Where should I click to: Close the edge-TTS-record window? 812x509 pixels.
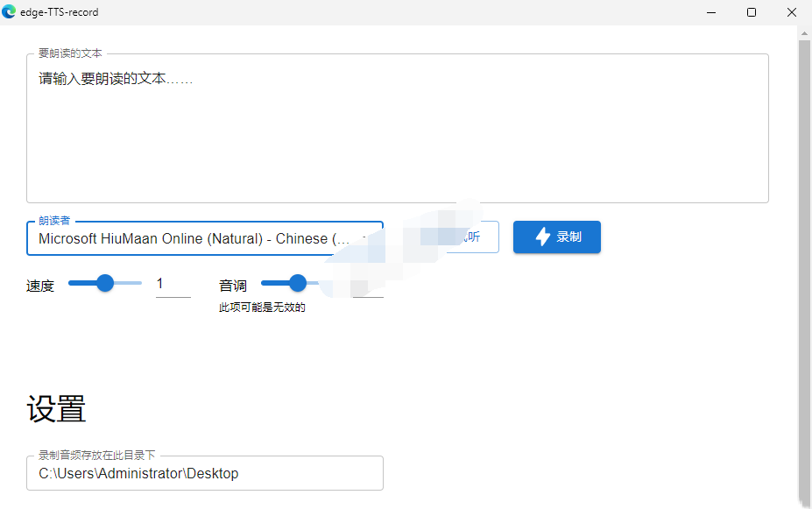tap(792, 12)
